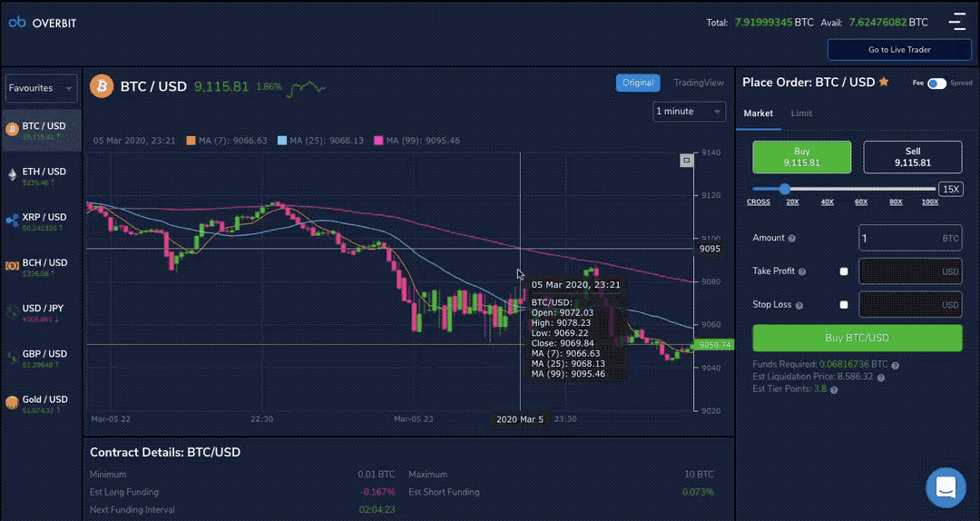Screen dimensions: 980x521
Task: Click the Gold coin icon
Action: 12,403
